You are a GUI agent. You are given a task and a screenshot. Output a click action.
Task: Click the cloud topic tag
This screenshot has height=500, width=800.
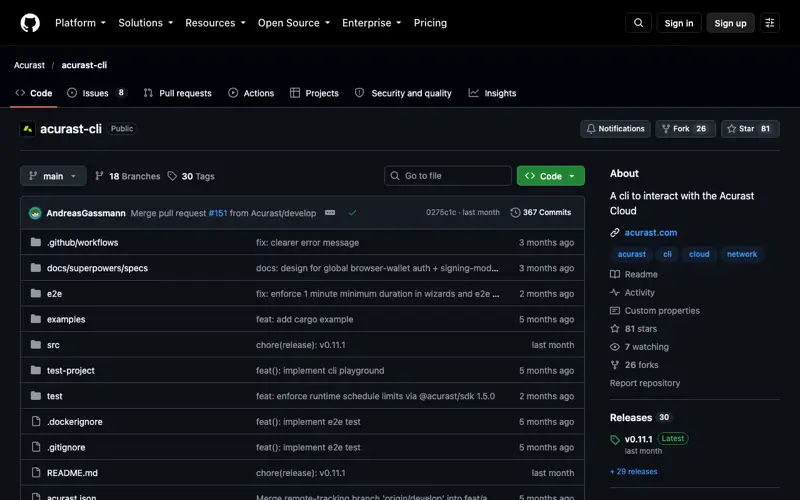(699, 254)
